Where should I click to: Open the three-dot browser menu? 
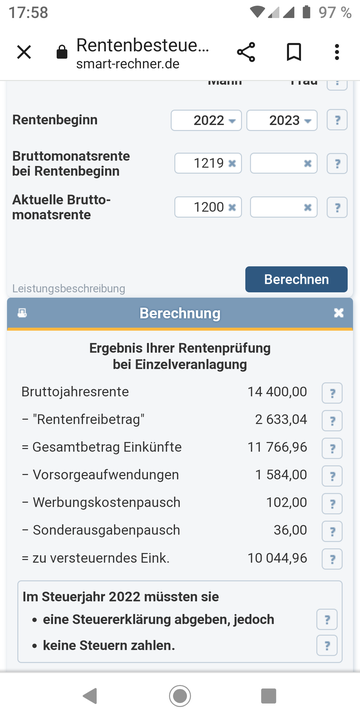coord(337,52)
